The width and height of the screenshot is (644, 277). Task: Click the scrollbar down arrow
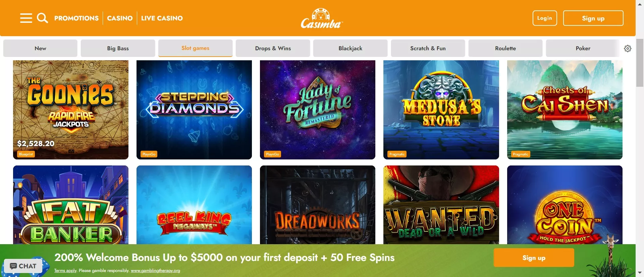coord(640,273)
